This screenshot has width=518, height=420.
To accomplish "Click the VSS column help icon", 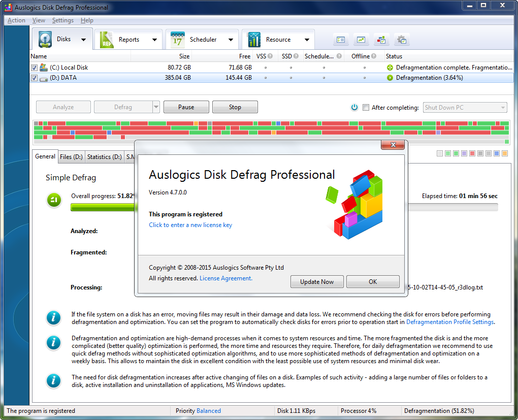I will [270, 56].
